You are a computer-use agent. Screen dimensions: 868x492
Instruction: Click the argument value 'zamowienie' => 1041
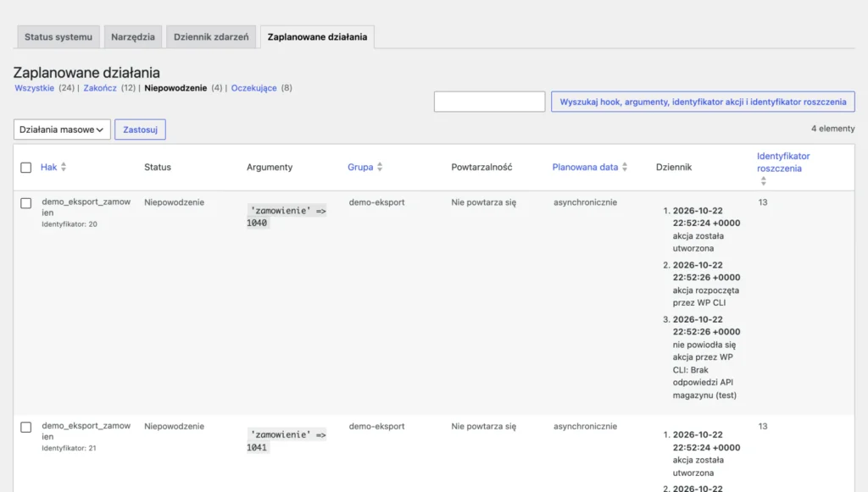[287, 440]
